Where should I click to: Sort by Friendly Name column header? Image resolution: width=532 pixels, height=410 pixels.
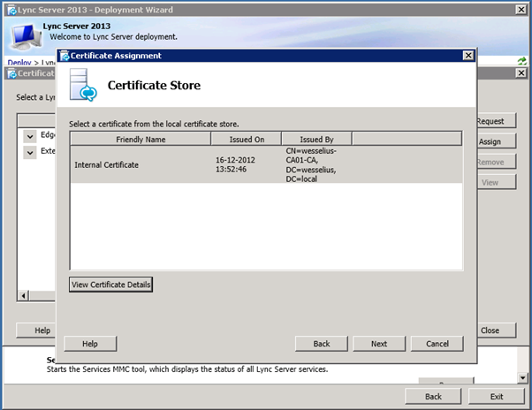coord(140,139)
